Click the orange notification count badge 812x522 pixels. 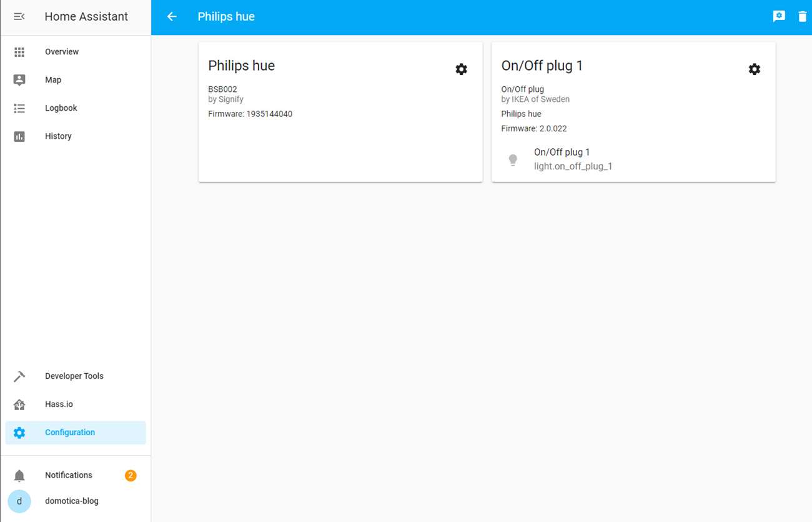pos(131,476)
